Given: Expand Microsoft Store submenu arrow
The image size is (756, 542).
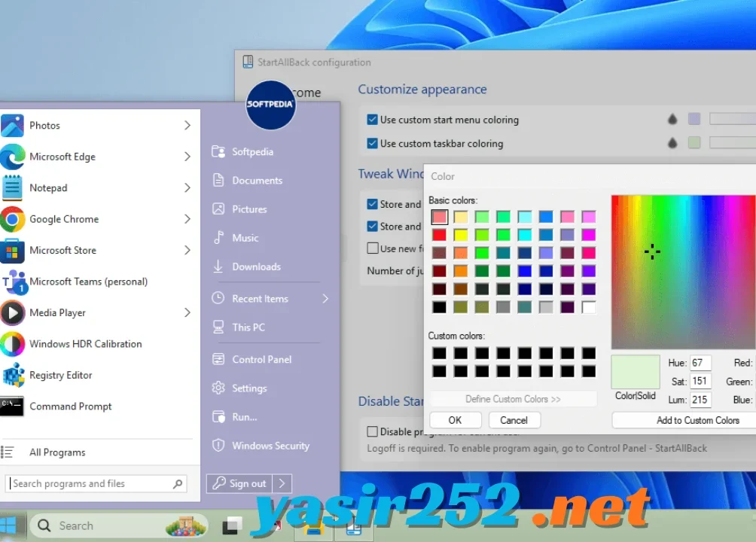Looking at the screenshot, I should (x=187, y=250).
